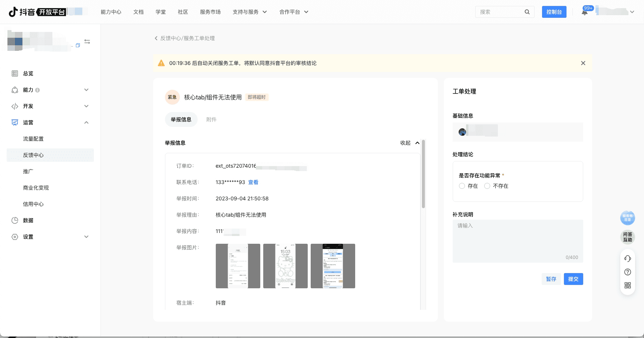The width and height of the screenshot is (644, 338).
Task: Open the 文档 nav item
Action: pyautogui.click(x=138, y=12)
